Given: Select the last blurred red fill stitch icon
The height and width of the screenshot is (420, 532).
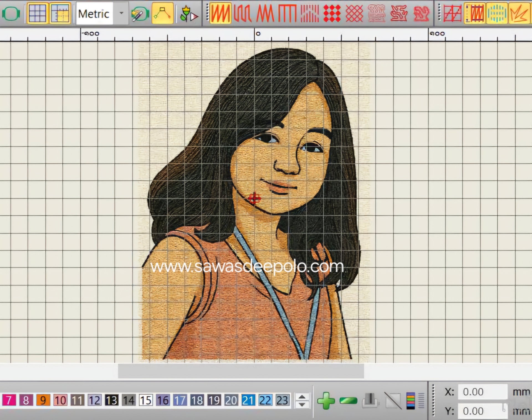Looking at the screenshot, I should (x=421, y=13).
